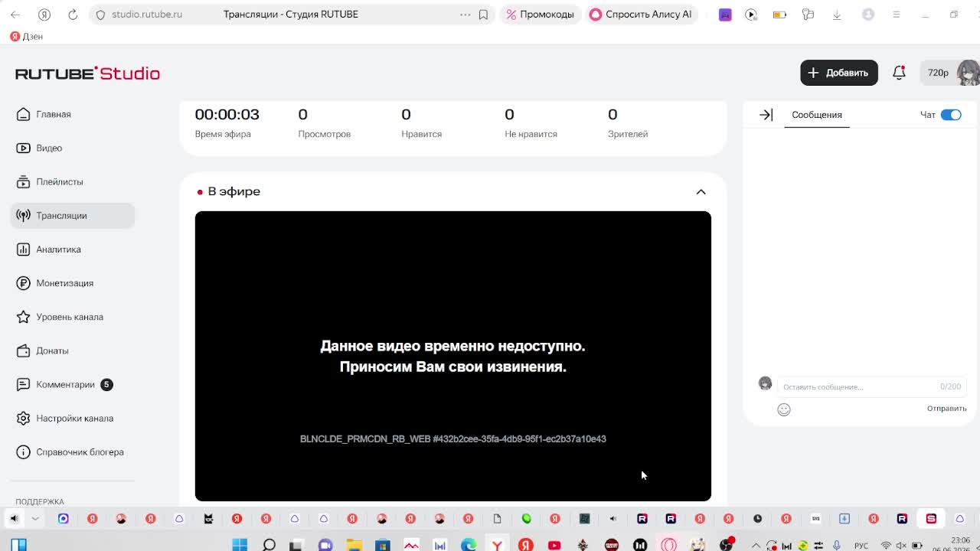Open the purple extension icon
The height and width of the screenshot is (551, 980).
[725, 15]
